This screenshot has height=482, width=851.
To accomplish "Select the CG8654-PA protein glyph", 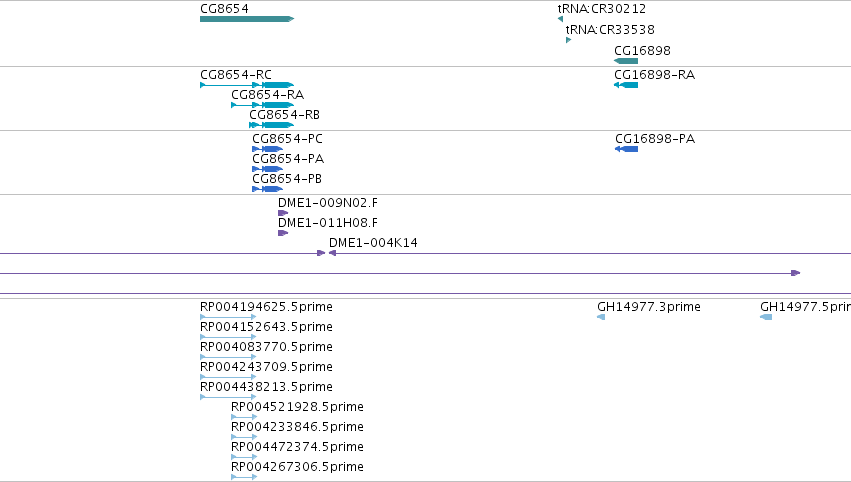I will [x=268, y=169].
